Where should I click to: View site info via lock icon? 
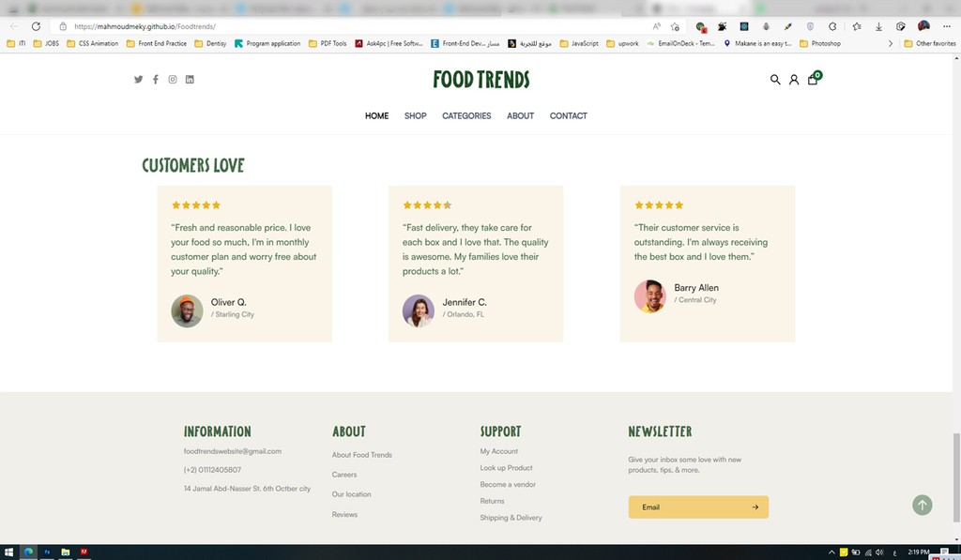click(x=63, y=26)
